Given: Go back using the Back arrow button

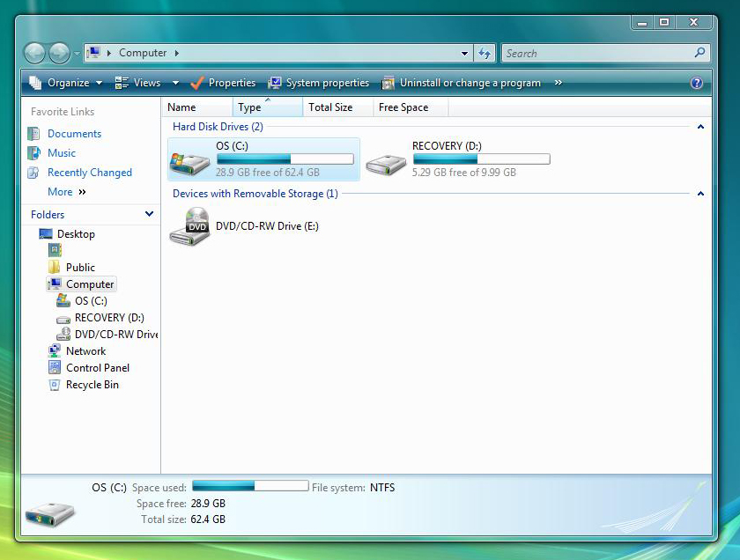Looking at the screenshot, I should 34,54.
